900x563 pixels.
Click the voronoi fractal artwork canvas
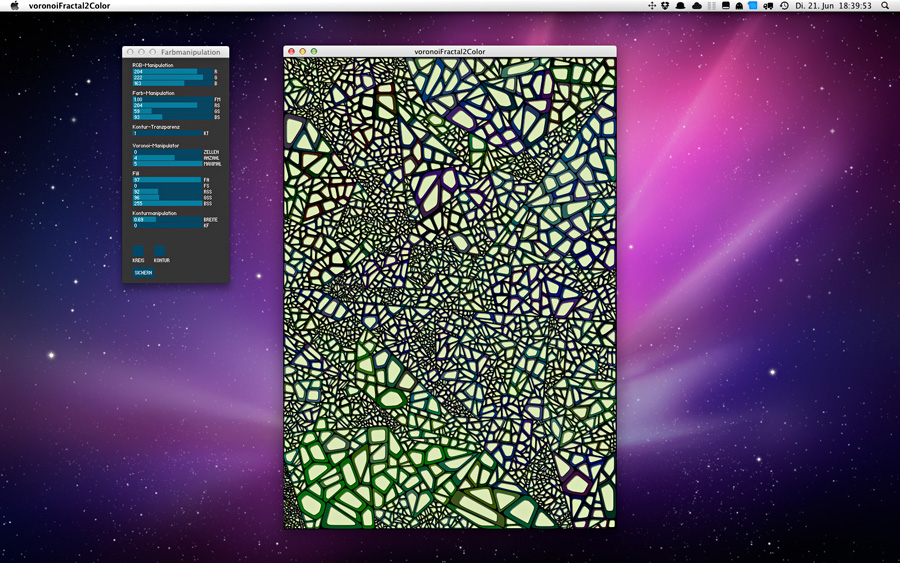450,292
